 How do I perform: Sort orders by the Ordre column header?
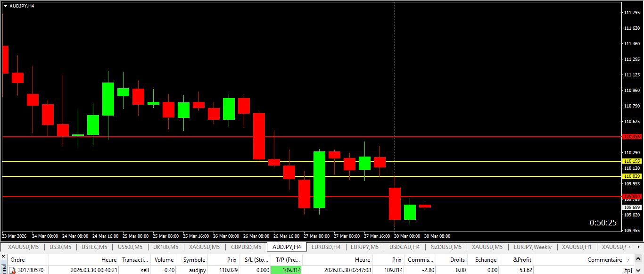pyautogui.click(x=17, y=260)
